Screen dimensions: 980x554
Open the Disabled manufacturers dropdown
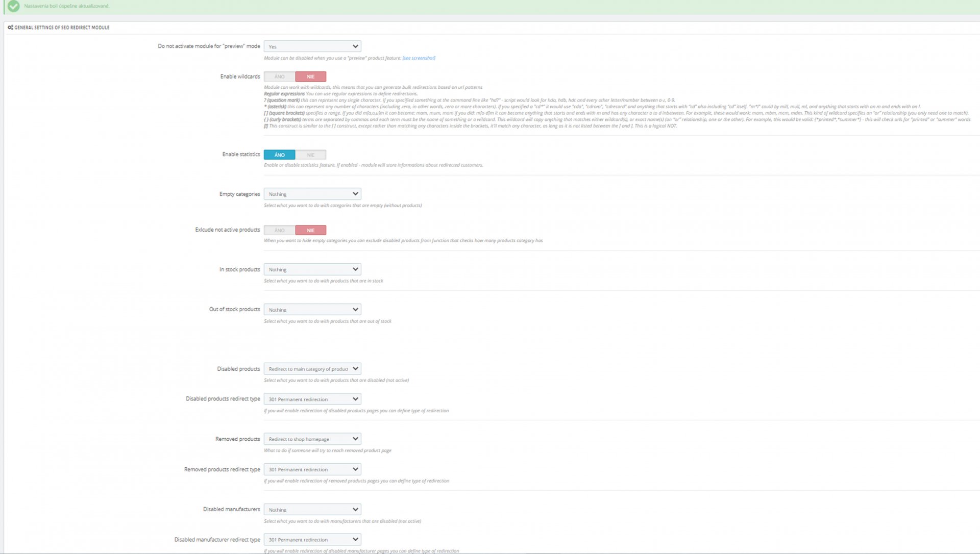click(312, 510)
